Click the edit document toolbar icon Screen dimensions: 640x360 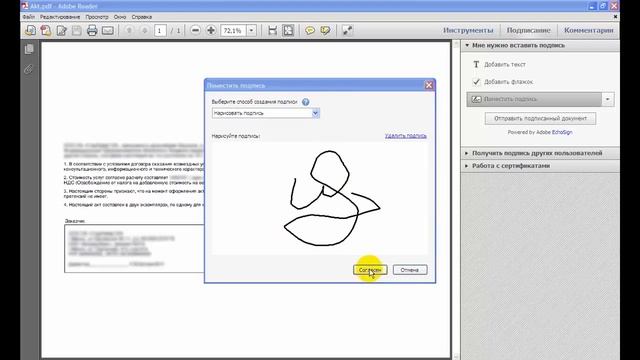pos(61,30)
